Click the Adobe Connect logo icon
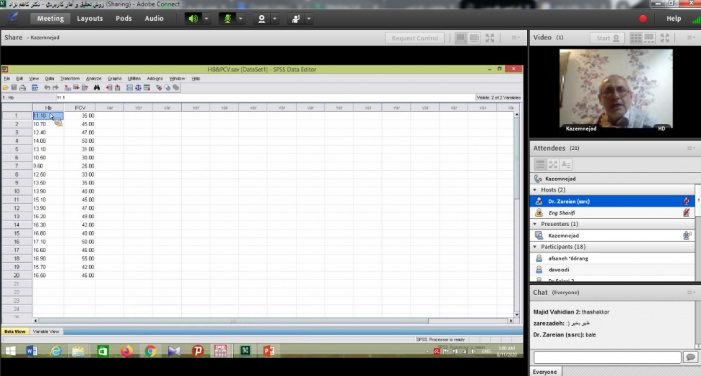Image resolution: width=701 pixels, height=376 pixels. click(13, 17)
